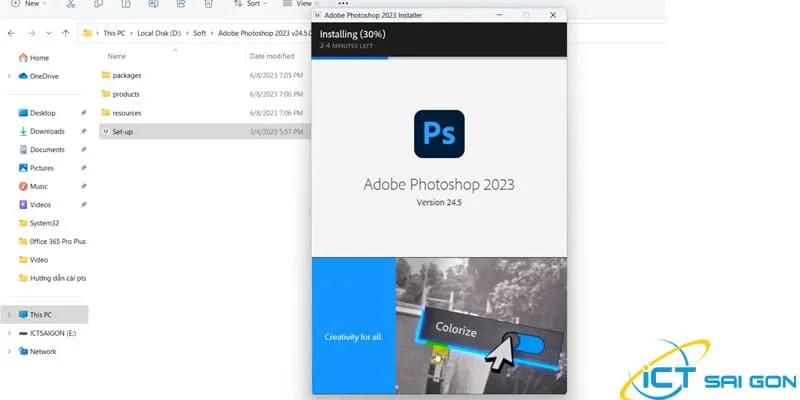Click the Colorize promotional image in installer

point(481,326)
